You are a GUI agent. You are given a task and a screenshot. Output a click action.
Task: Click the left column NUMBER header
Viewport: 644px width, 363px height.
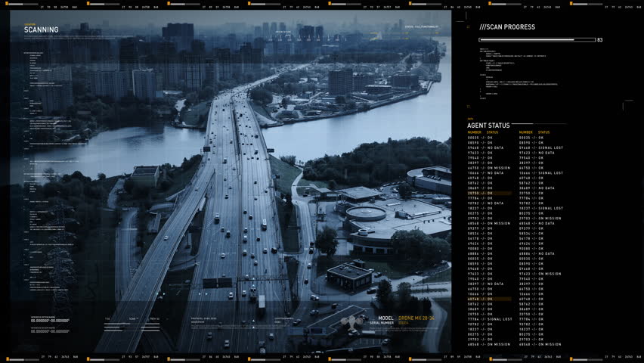(475, 132)
